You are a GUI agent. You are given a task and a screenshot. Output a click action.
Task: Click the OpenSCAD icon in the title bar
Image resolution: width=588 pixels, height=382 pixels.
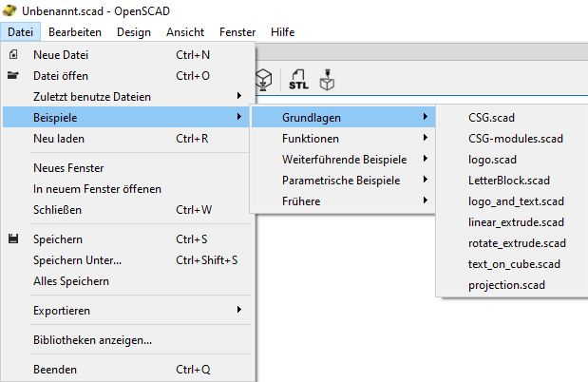point(10,10)
